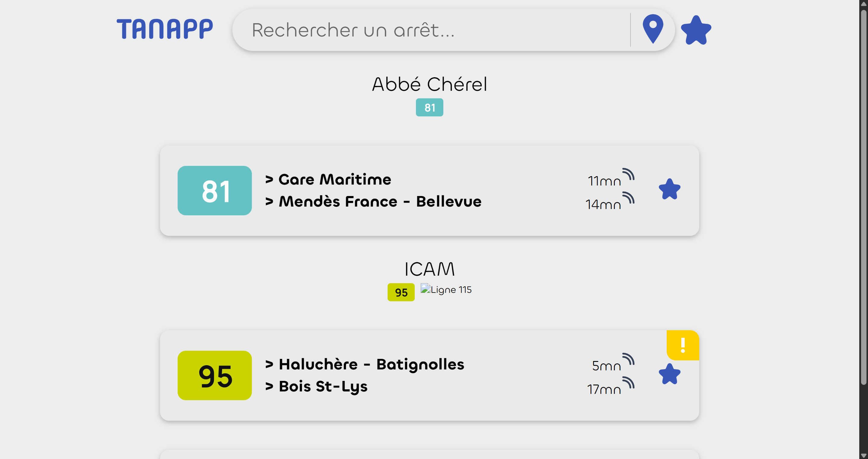Click the 5mn real-time arrival
The height and width of the screenshot is (459, 868).
606,366
